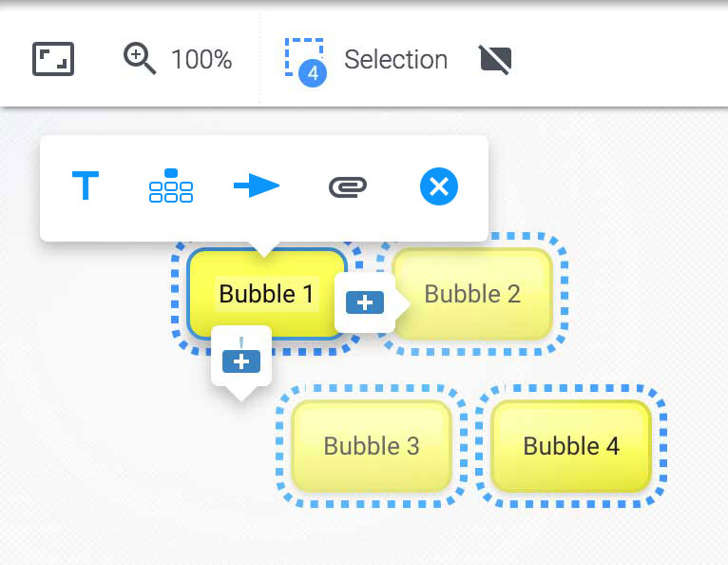Select the Bubble 3 node
The image size is (728, 565).
pyautogui.click(x=372, y=446)
